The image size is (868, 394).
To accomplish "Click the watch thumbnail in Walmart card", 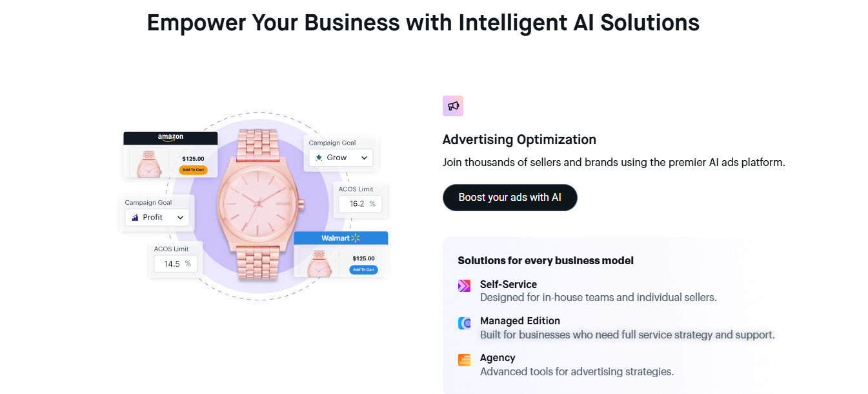I will pyautogui.click(x=317, y=263).
